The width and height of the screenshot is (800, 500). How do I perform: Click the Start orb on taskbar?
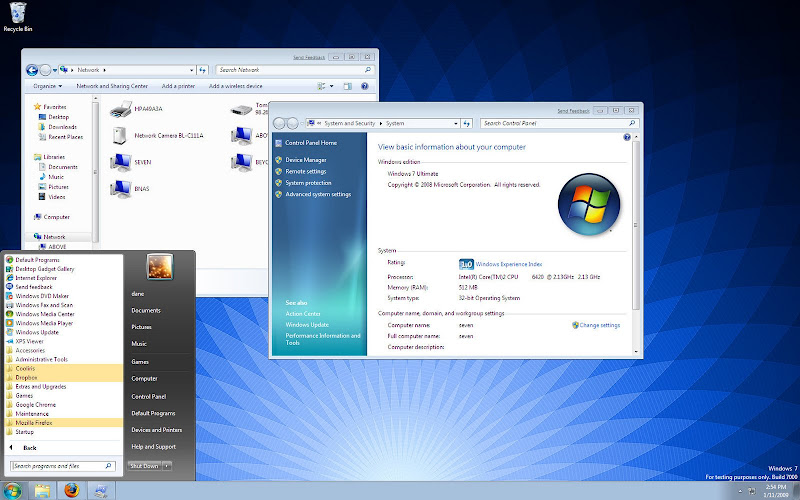point(11,491)
